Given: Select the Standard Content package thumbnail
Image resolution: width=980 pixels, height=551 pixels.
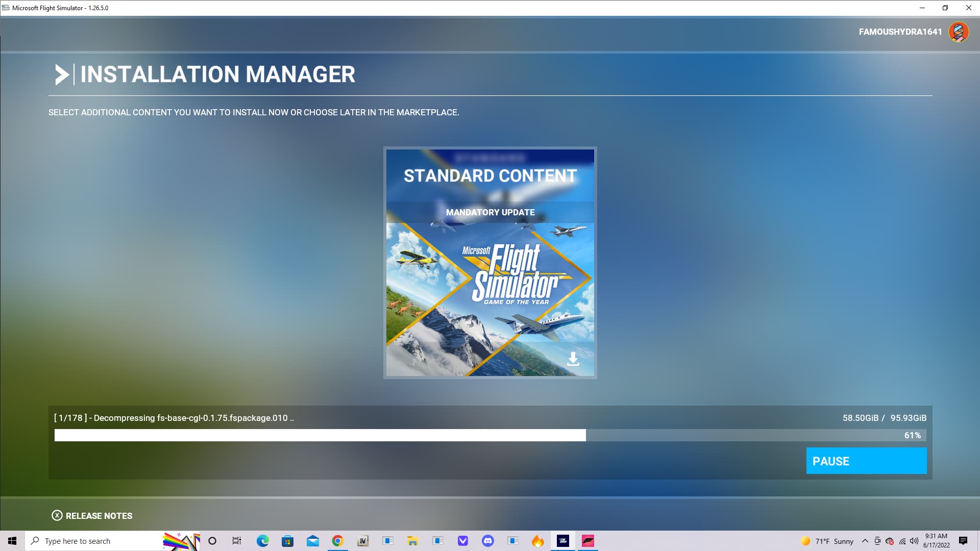Looking at the screenshot, I should click(x=490, y=263).
